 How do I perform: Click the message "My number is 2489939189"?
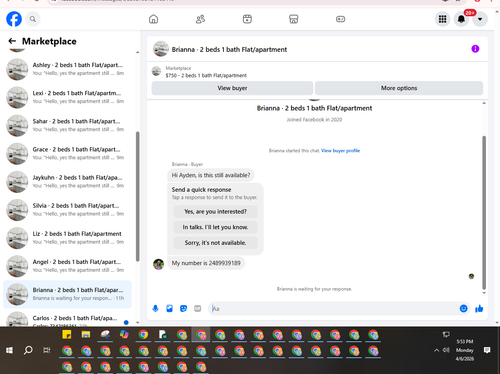206,263
